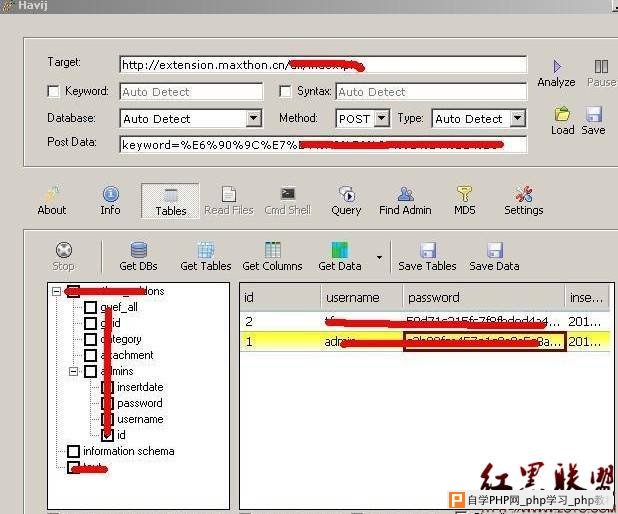
Task: Click the Get DBs icon
Action: (138, 250)
